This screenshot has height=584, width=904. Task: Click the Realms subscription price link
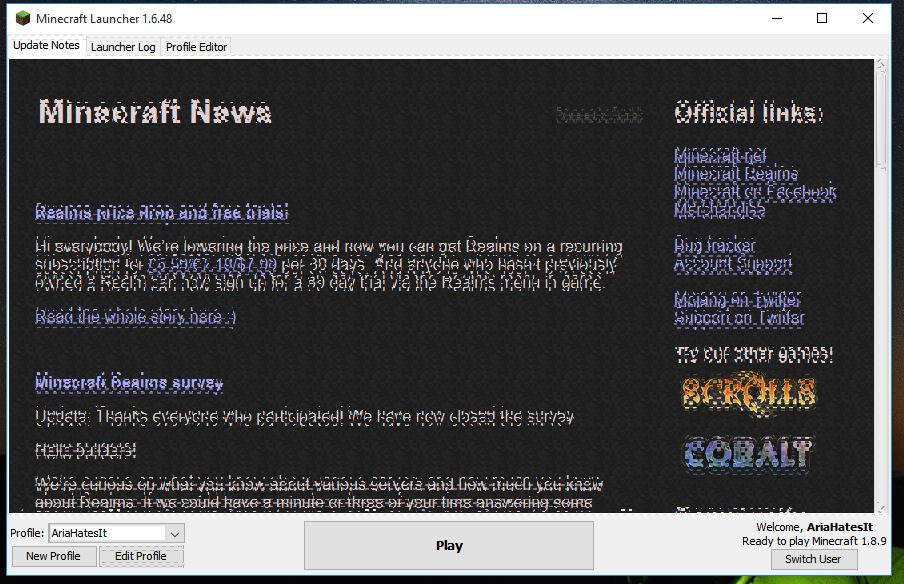pos(212,265)
